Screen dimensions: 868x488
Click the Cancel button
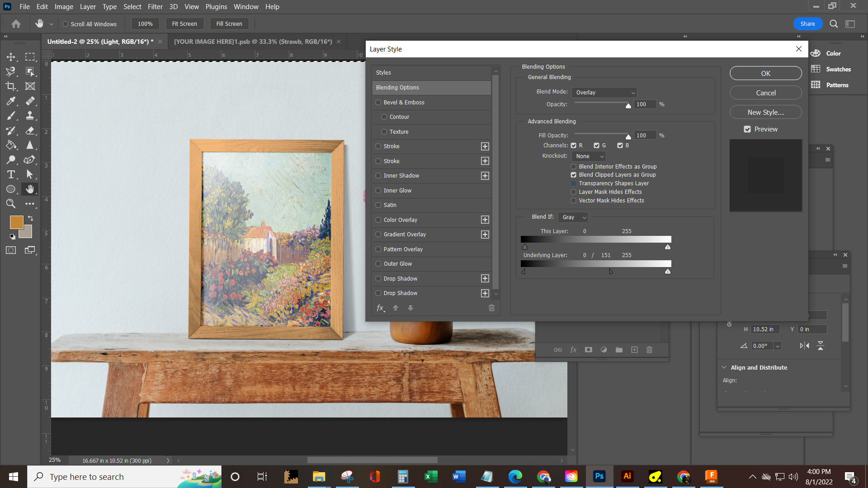click(765, 92)
